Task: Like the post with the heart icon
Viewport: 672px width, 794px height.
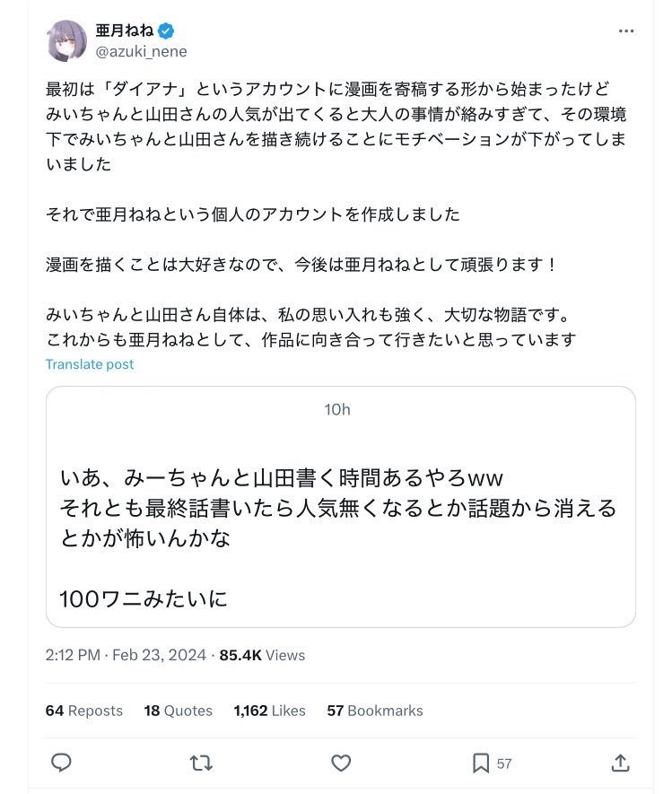Action: click(x=341, y=763)
